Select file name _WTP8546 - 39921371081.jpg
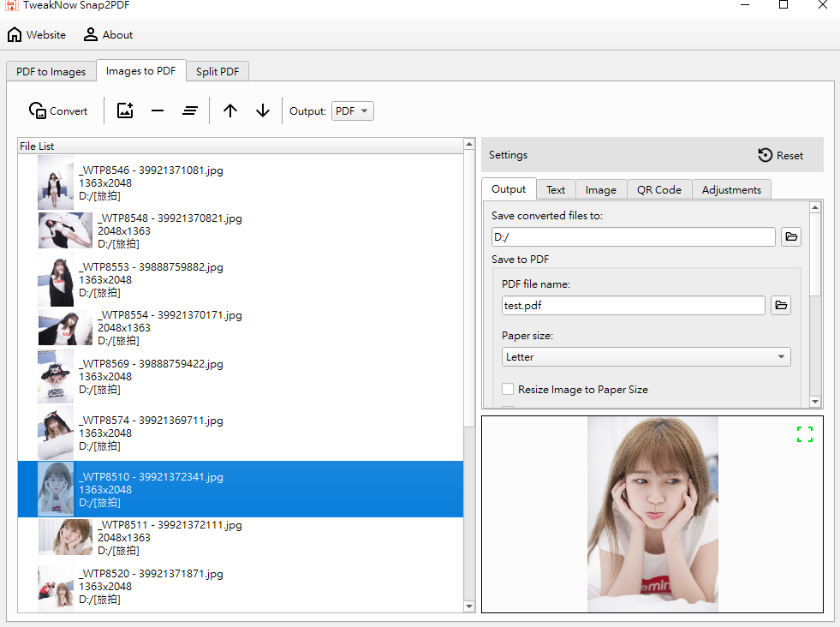 click(151, 170)
